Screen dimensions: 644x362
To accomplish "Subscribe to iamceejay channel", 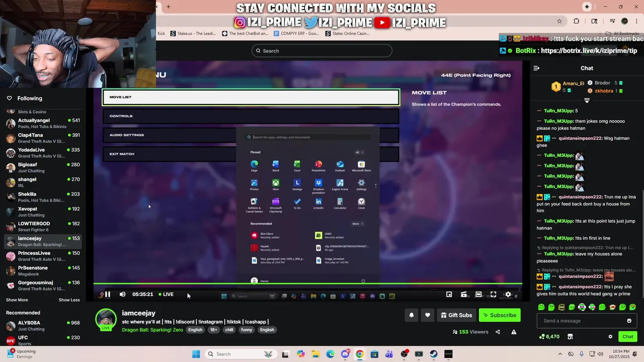I will tap(500, 315).
